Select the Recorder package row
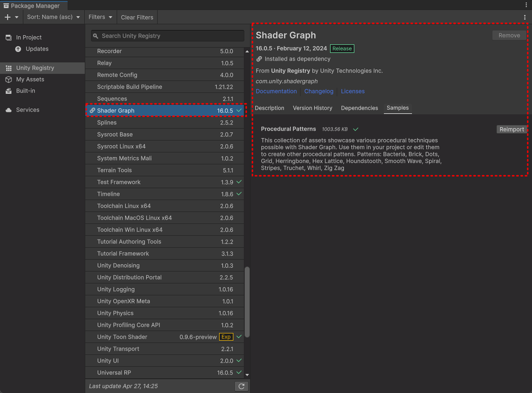Viewport: 532px width, 393px height. (x=165, y=51)
